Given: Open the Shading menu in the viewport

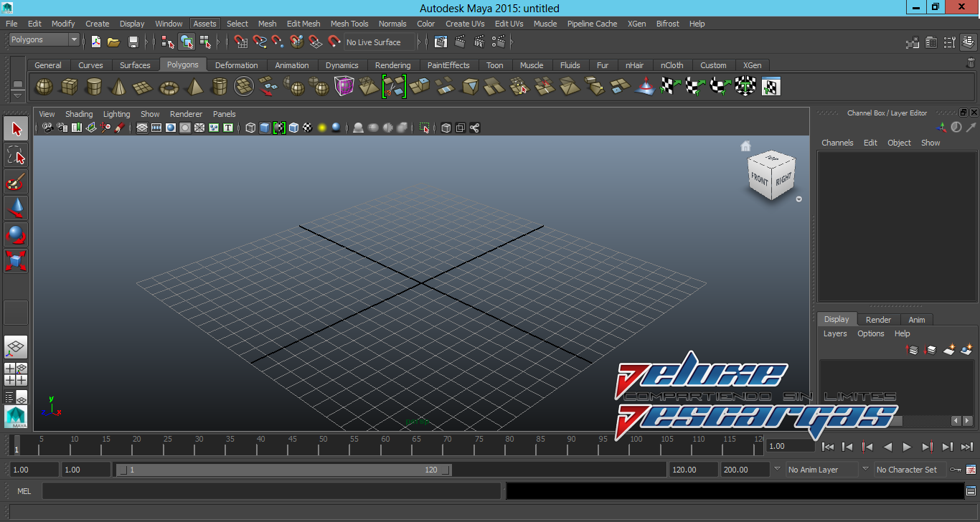Looking at the screenshot, I should pyautogui.click(x=79, y=114).
